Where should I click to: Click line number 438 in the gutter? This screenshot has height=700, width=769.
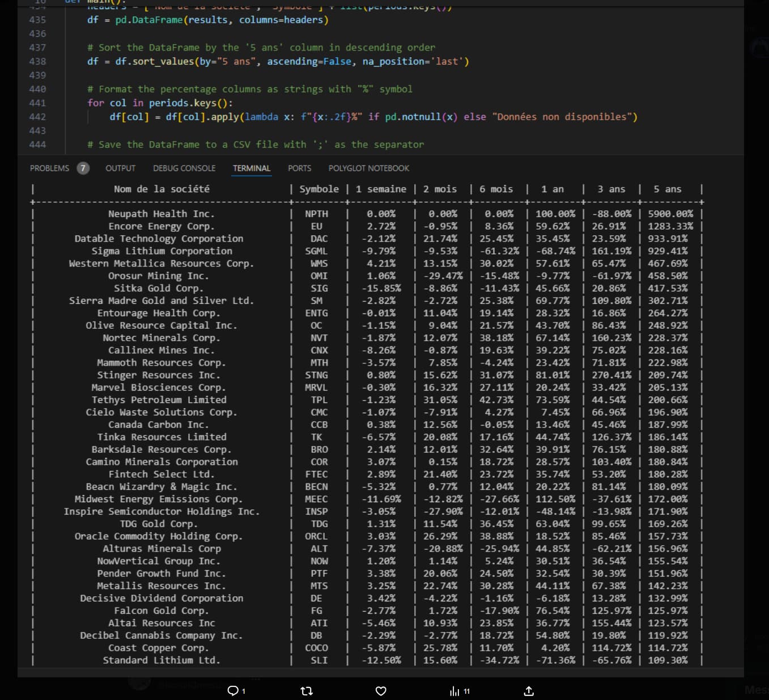pyautogui.click(x=37, y=61)
